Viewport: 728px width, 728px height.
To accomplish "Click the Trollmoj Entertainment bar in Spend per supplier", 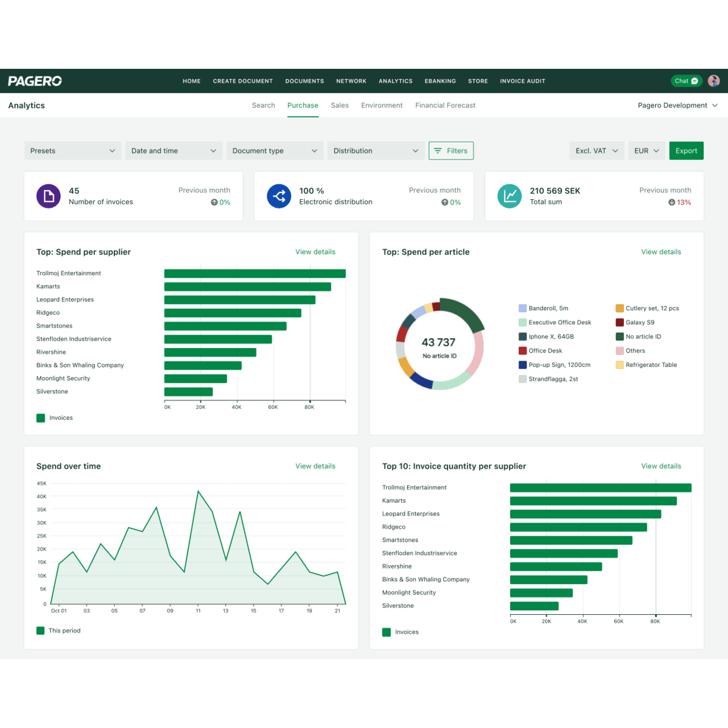I will pyautogui.click(x=255, y=274).
